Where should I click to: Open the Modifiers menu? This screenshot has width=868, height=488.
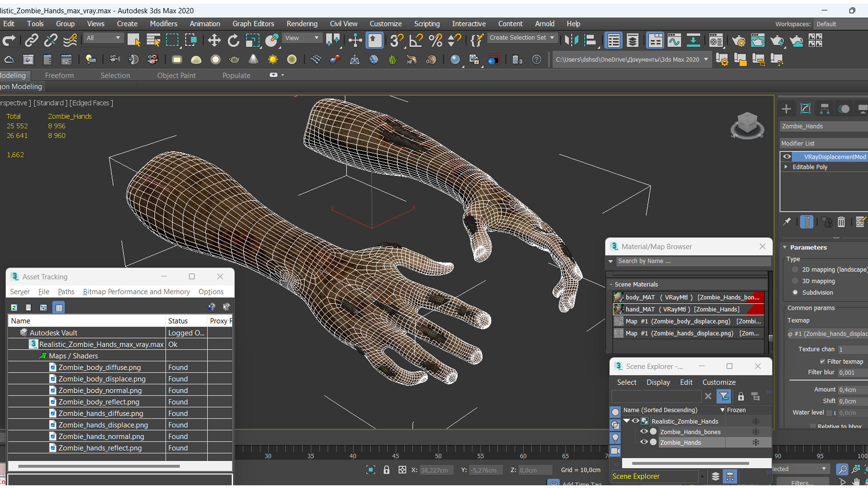click(x=163, y=24)
